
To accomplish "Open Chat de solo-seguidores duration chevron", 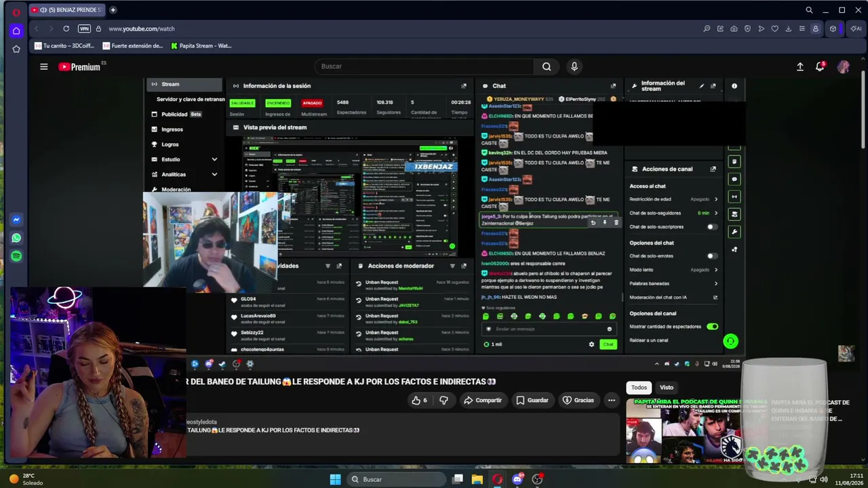I will pyautogui.click(x=715, y=213).
